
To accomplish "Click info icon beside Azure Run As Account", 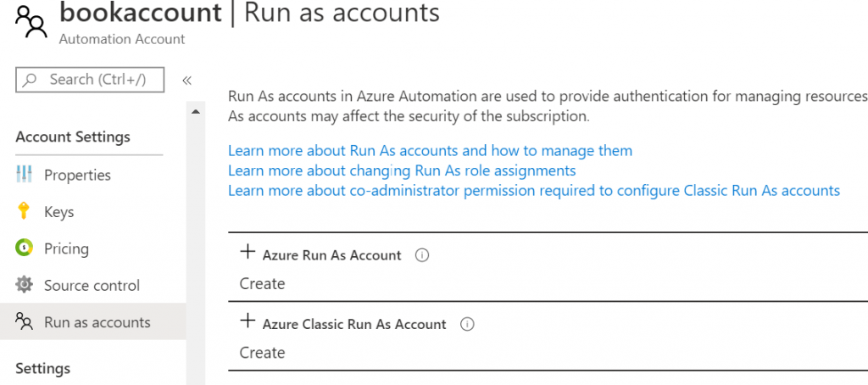I will click(x=422, y=255).
